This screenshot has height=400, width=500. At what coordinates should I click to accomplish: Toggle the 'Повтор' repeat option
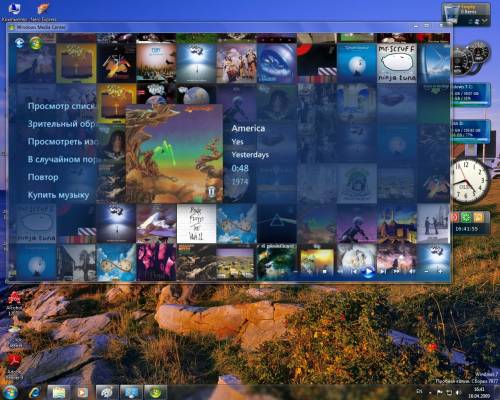[x=43, y=177]
